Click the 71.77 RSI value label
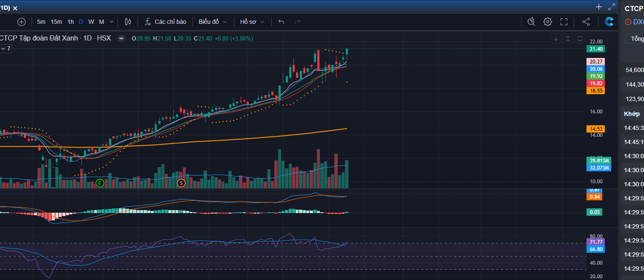Viewport: 644px width, 280px height. click(596, 242)
